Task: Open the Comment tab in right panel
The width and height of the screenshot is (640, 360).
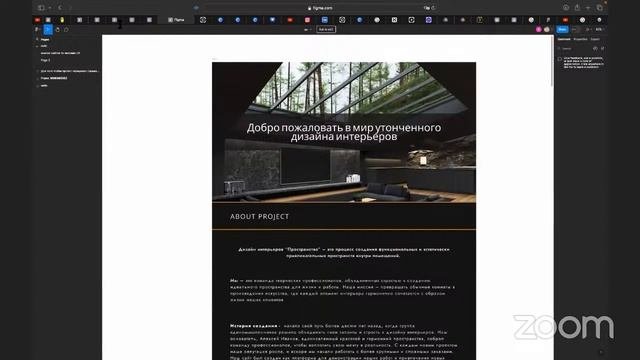Action: (x=564, y=39)
